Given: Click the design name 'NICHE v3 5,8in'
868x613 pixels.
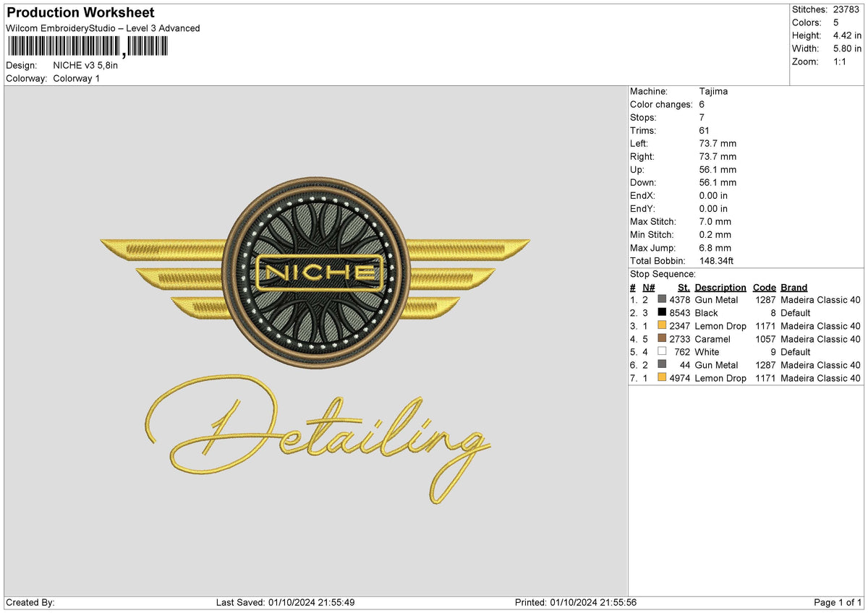Looking at the screenshot, I should 85,65.
